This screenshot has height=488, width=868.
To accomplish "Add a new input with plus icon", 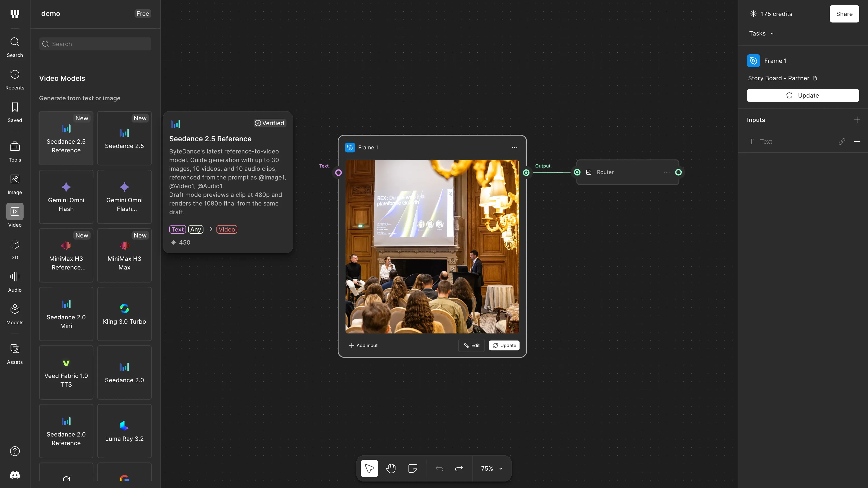I will click(x=857, y=120).
